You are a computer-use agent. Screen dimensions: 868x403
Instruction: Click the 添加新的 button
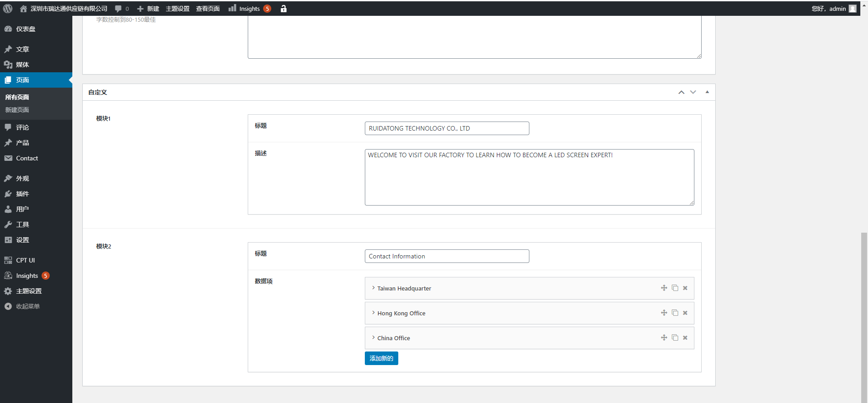pos(381,358)
